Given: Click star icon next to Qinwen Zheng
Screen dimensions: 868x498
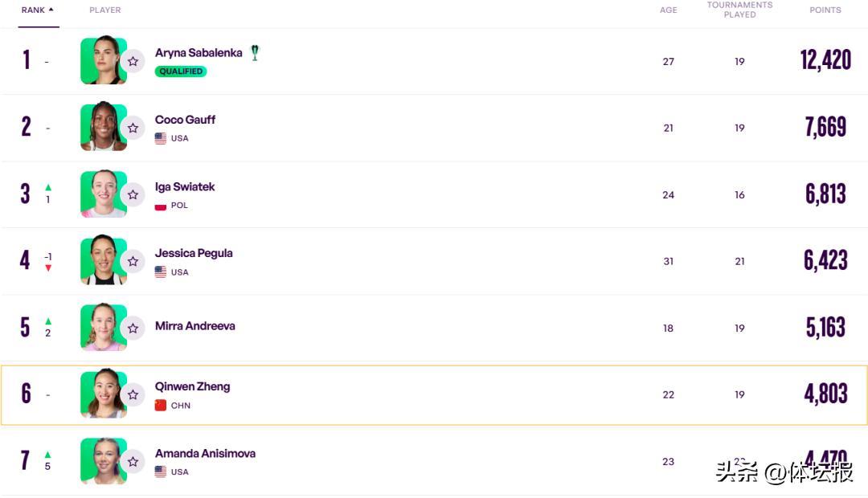Looking at the screenshot, I should coord(133,394).
